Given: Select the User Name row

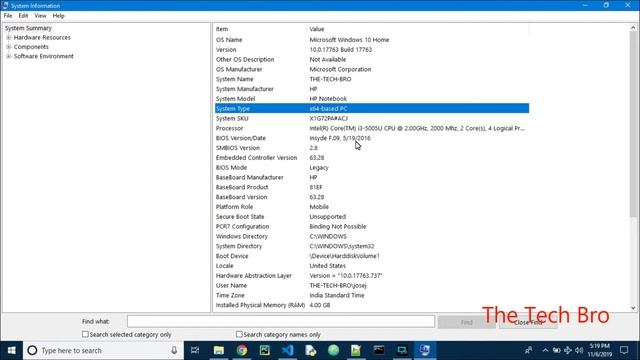Looking at the screenshot, I should 372,285.
